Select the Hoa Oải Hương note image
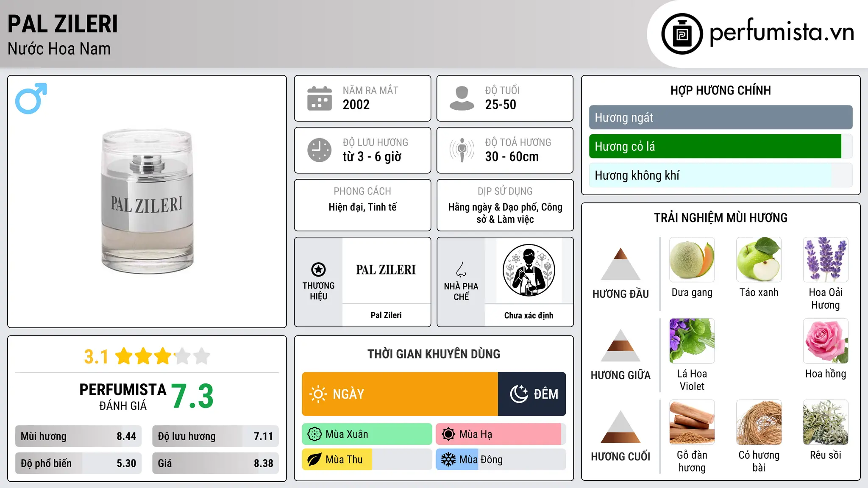The width and height of the screenshot is (868, 488). click(x=826, y=260)
